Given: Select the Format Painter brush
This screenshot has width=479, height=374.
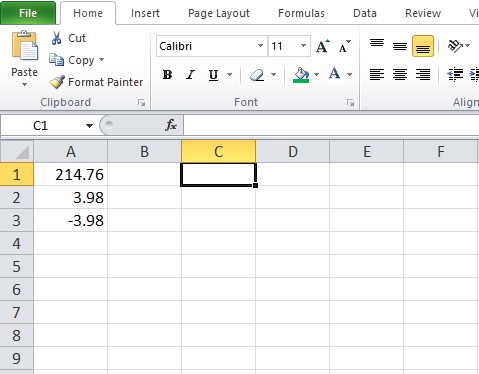Looking at the screenshot, I should pyautogui.click(x=57, y=82).
